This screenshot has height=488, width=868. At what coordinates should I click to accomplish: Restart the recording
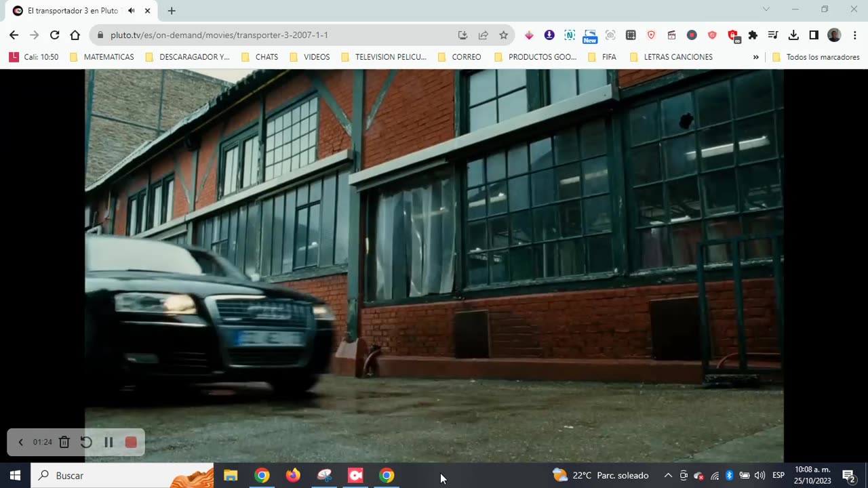click(86, 443)
